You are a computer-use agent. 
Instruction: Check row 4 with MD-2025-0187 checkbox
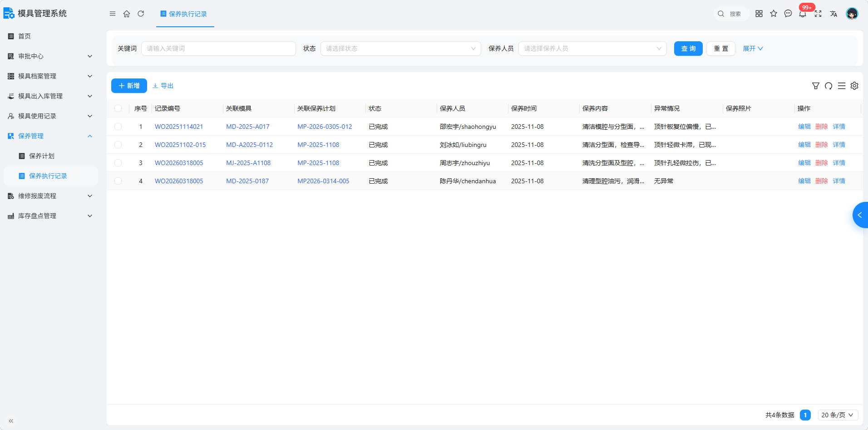point(118,181)
